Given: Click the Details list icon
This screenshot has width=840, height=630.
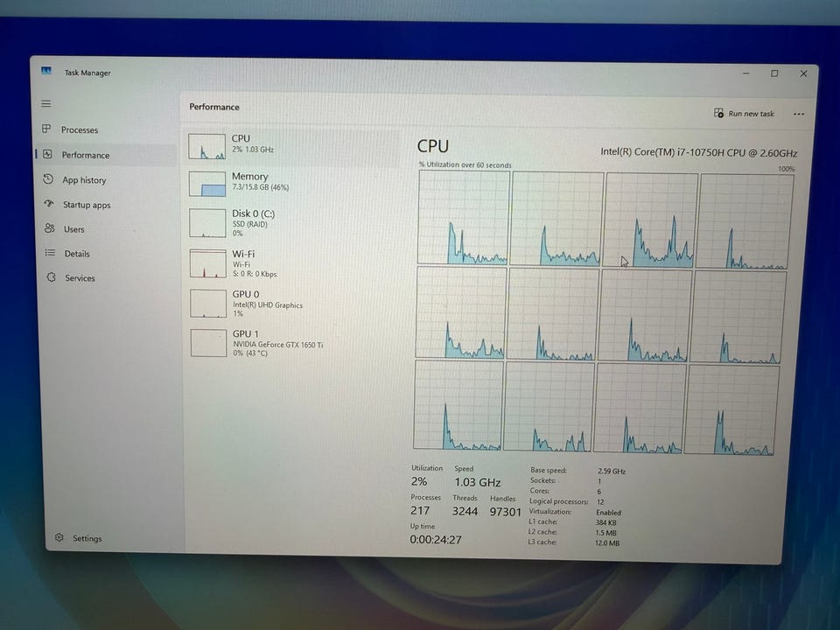Looking at the screenshot, I should click(50, 252).
